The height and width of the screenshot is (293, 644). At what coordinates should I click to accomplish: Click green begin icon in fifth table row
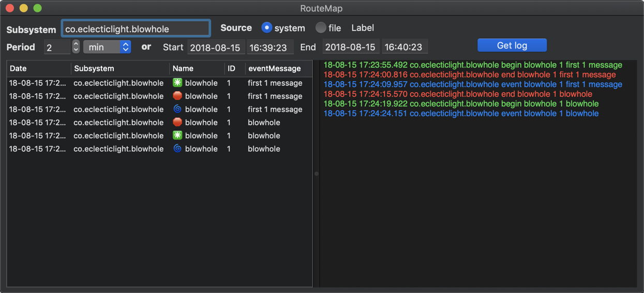point(177,136)
